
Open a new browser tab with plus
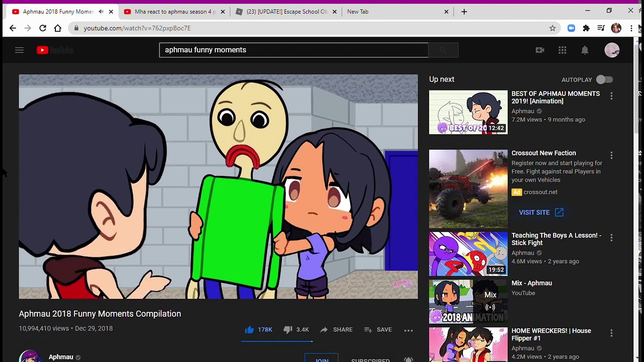[x=464, y=12]
